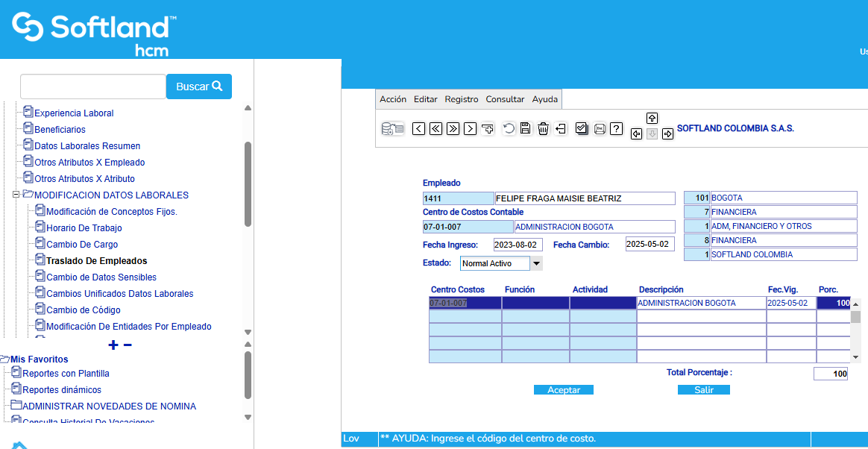Go to the next record right chevron
The width and height of the screenshot is (868, 449).
470,128
